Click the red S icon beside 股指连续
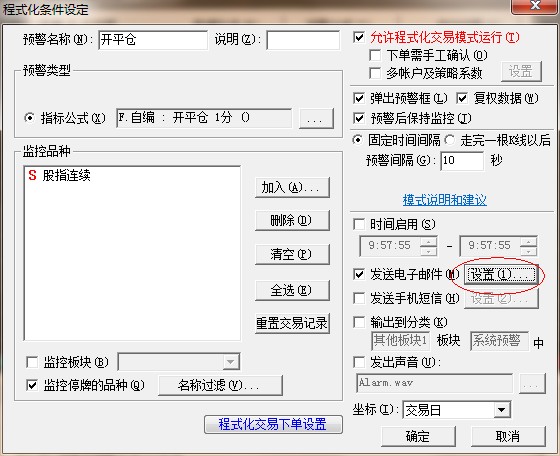 click(x=32, y=175)
